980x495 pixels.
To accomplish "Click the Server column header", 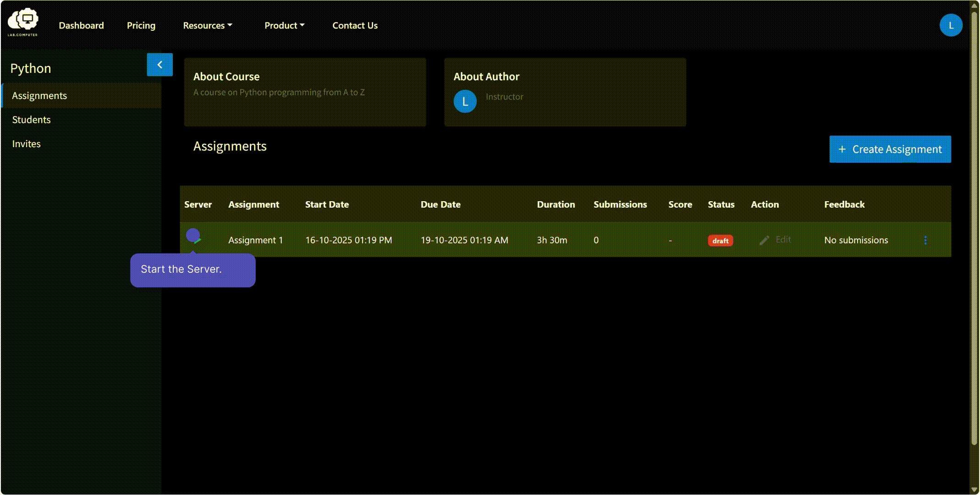I will 198,204.
